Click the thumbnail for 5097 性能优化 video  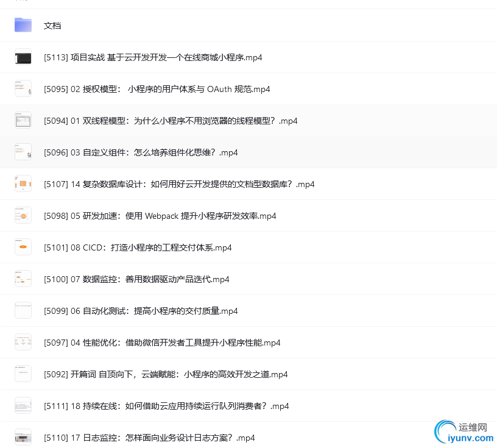tap(23, 342)
